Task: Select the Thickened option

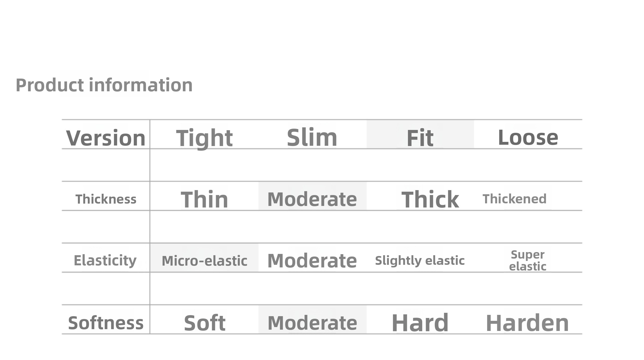Action: click(x=514, y=199)
